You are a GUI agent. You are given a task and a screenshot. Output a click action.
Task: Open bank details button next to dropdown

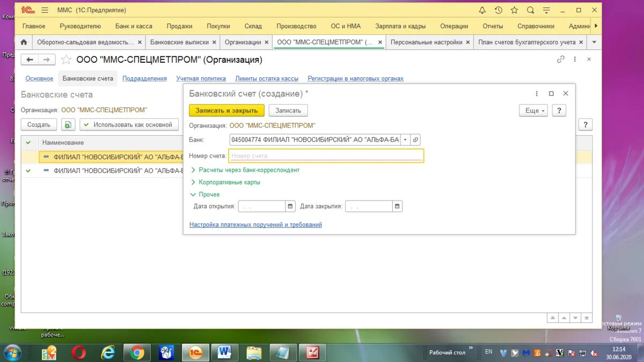coord(416,139)
